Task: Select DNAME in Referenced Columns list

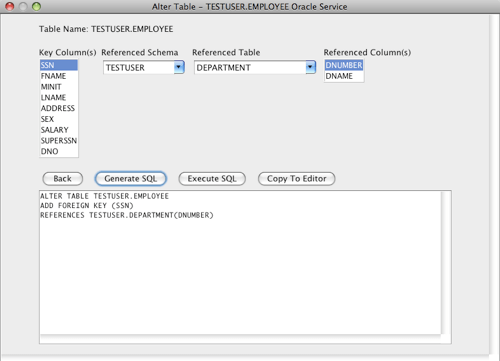Action: point(344,76)
